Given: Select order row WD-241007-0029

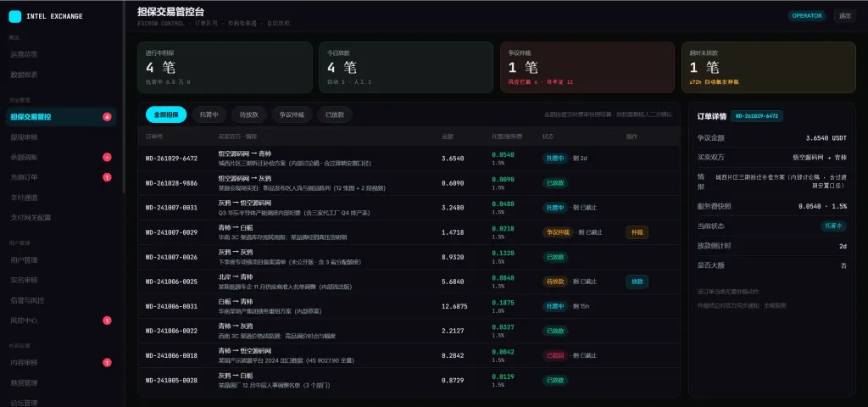Looking at the screenshot, I should [409, 232].
